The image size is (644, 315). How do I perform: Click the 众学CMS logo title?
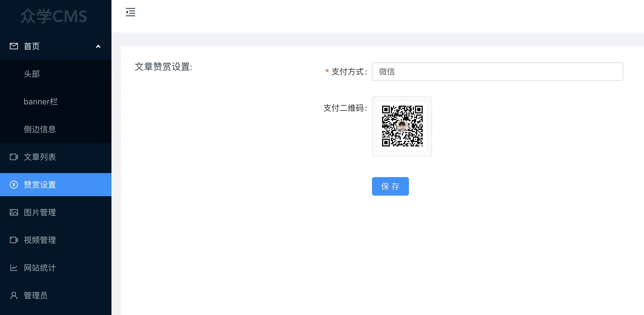(54, 16)
